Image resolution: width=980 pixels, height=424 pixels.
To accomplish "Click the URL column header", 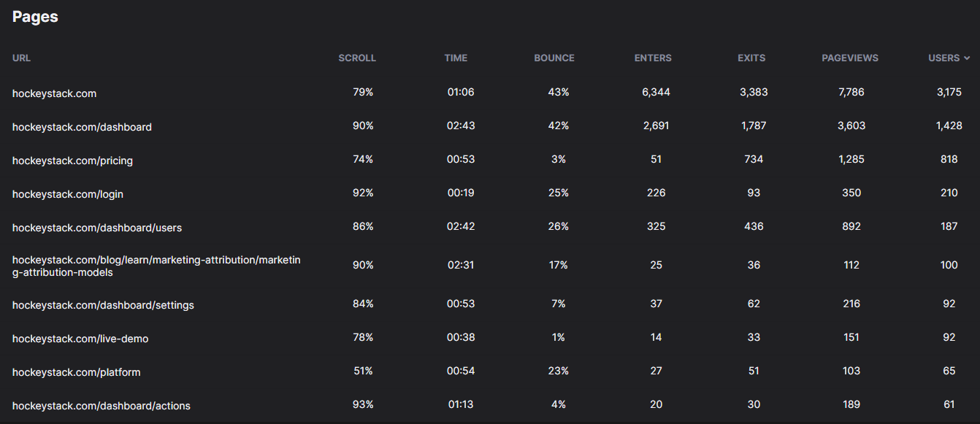I will (x=21, y=58).
